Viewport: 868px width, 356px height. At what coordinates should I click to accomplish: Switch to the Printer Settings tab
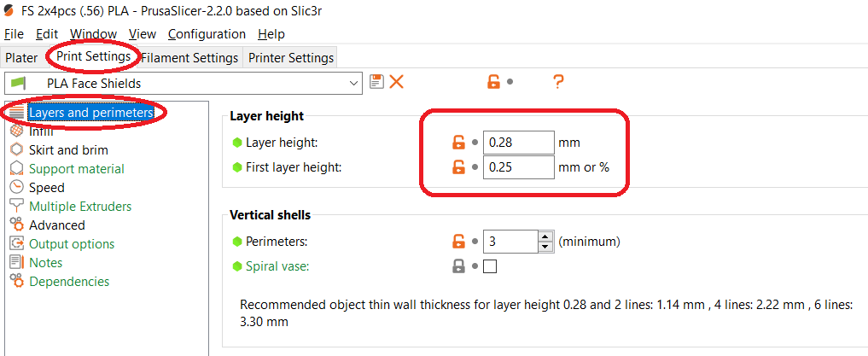tap(290, 58)
